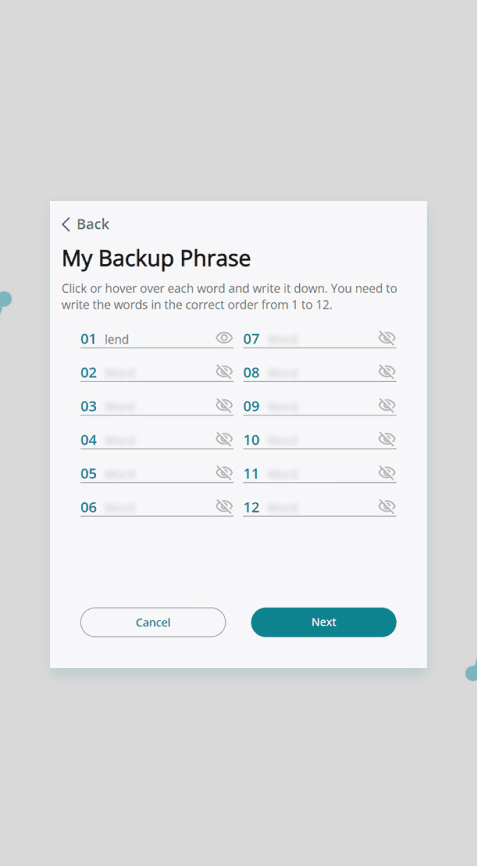Click the blurred word in field 02
The height and width of the screenshot is (866, 477).
point(120,373)
